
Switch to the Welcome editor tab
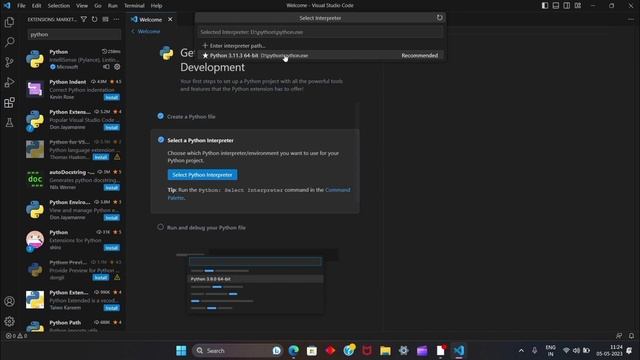click(151, 19)
